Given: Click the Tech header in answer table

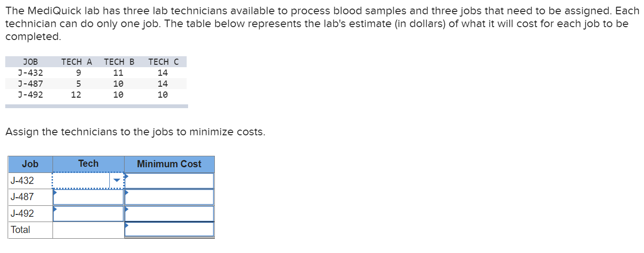Looking at the screenshot, I should [x=88, y=164].
